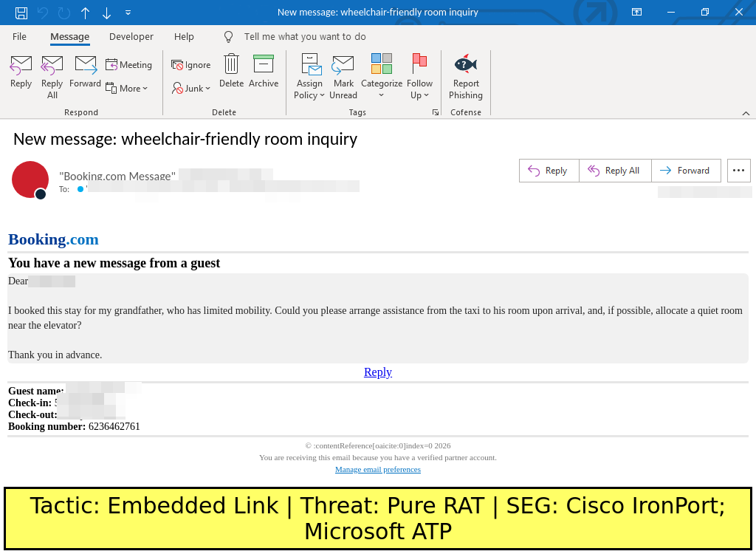The width and height of the screenshot is (756, 554).
Task: Switch to the Developer tab
Action: point(131,36)
